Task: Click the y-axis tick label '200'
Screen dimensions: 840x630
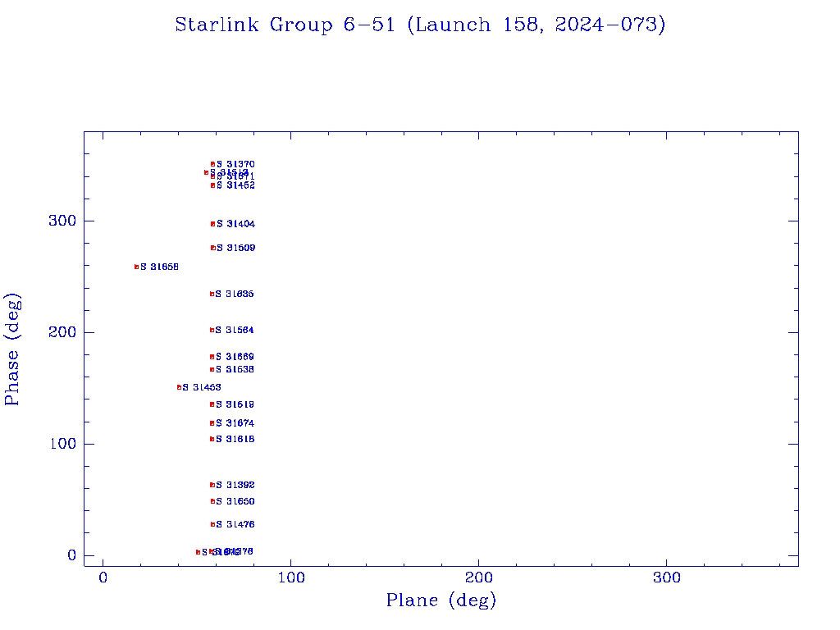Action: pyautogui.click(x=62, y=332)
